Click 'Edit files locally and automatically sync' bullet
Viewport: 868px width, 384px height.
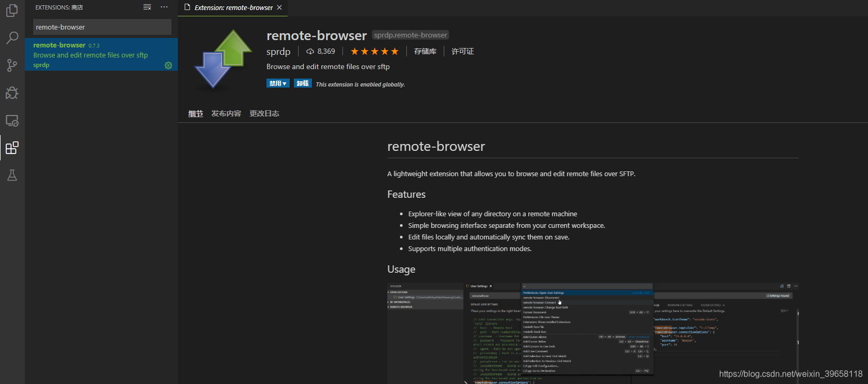tap(489, 237)
